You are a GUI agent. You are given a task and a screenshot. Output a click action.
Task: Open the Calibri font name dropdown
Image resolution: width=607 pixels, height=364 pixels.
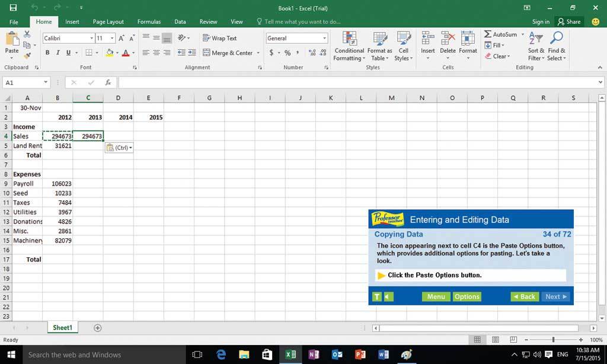91,38
